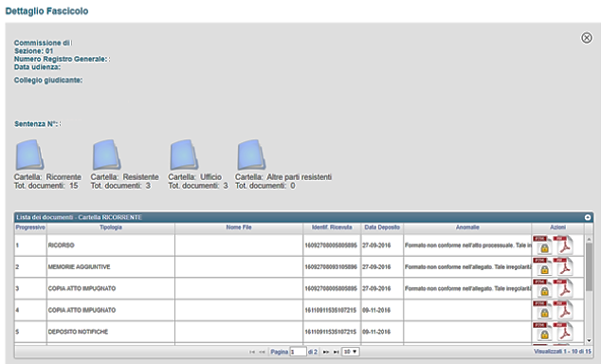Open the Altre parti resistenti folder icon
Image resolution: width=601 pixels, height=364 pixels.
click(251, 155)
